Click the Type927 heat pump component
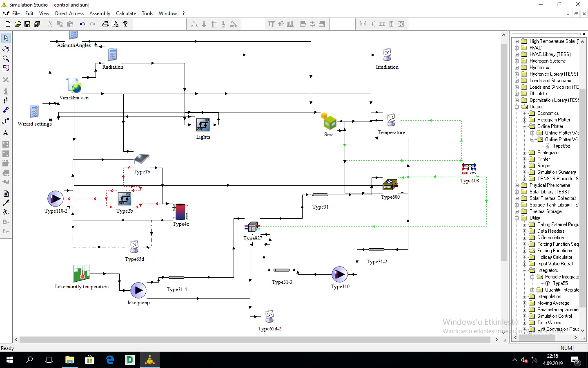Image resolution: width=588 pixels, height=368 pixels. (252, 227)
